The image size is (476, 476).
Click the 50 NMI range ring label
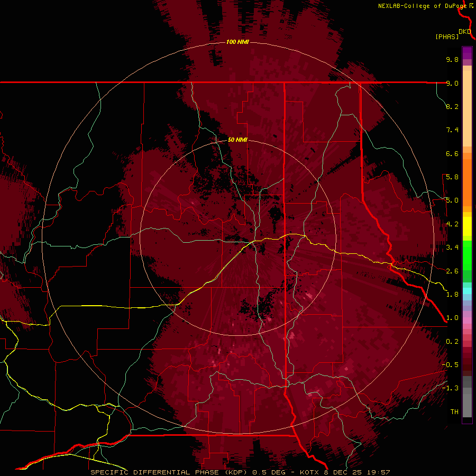pyautogui.click(x=237, y=140)
